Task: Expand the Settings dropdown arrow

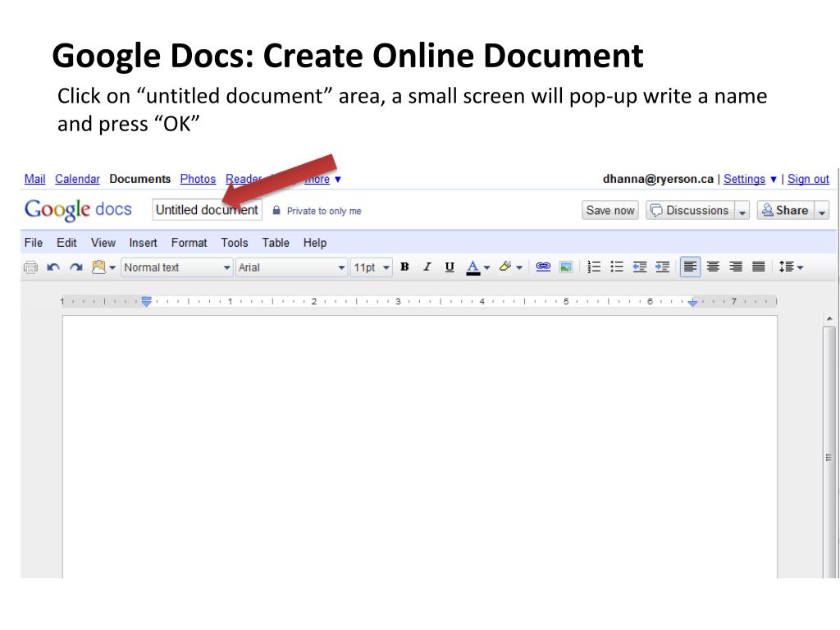Action: (773, 180)
